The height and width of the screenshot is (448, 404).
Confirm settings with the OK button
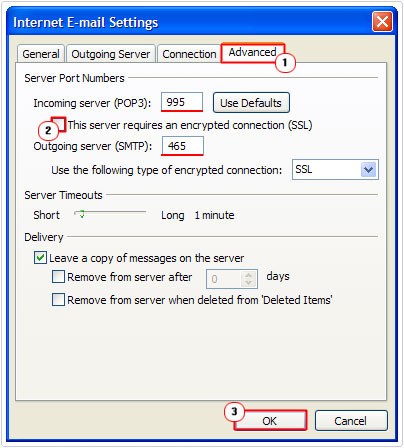(270, 421)
